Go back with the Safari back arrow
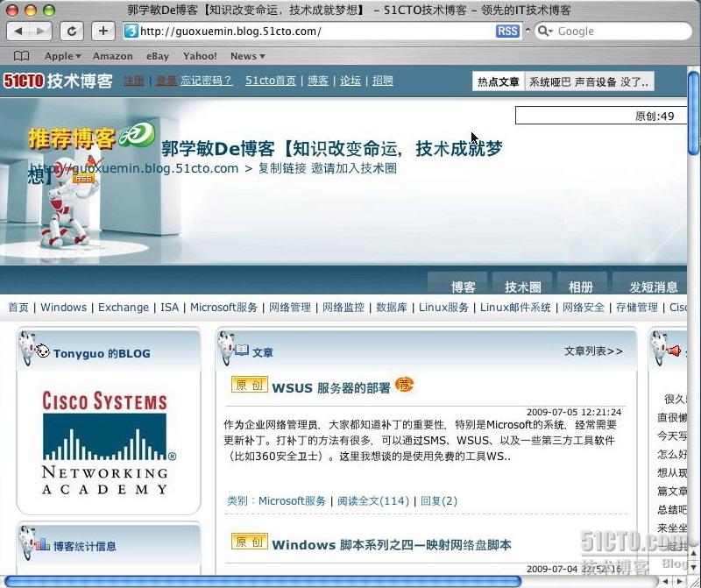 point(18,31)
